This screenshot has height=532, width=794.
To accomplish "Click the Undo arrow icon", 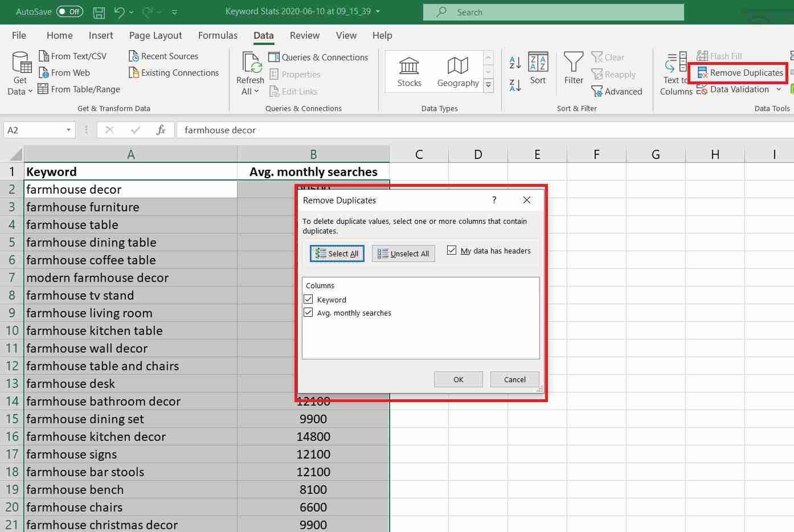I will point(119,12).
